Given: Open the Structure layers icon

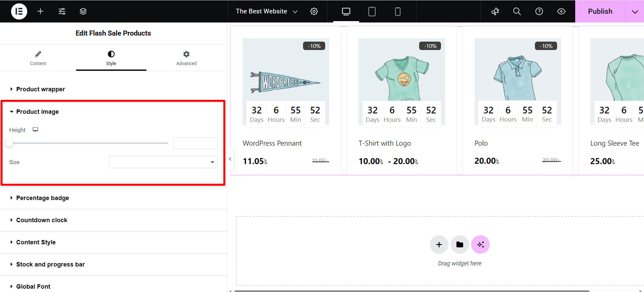Looking at the screenshot, I should (83, 11).
